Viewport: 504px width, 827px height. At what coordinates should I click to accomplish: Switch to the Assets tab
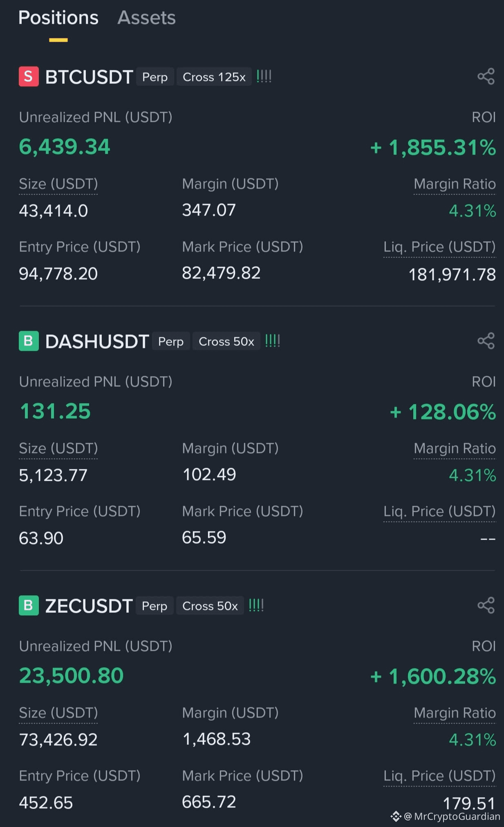(146, 18)
